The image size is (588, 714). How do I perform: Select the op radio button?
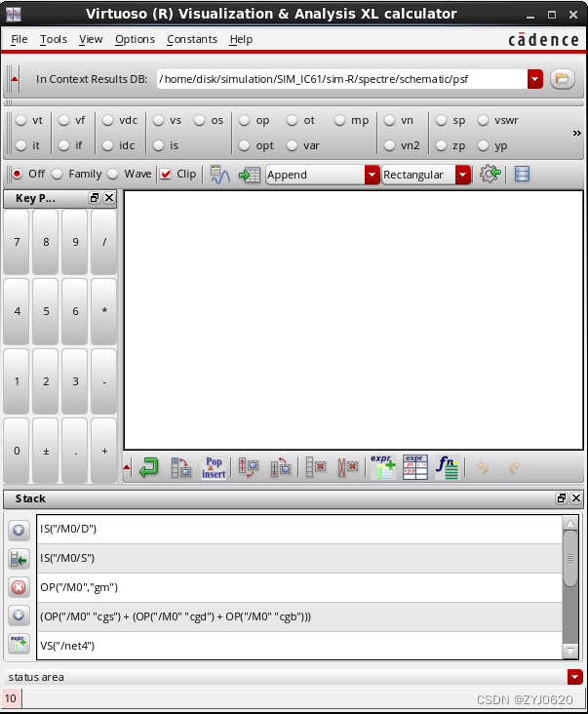tap(245, 120)
